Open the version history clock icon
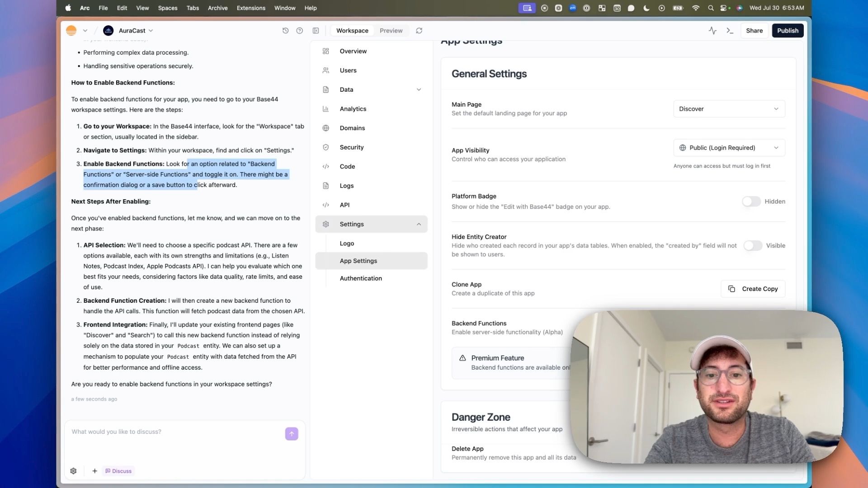The width and height of the screenshot is (868, 488). point(285,30)
